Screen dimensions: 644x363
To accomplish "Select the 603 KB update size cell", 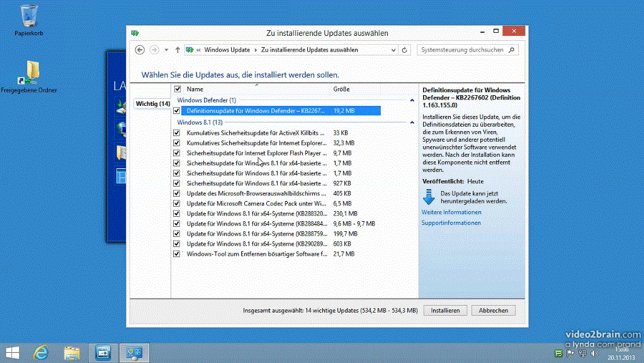I will click(342, 244).
